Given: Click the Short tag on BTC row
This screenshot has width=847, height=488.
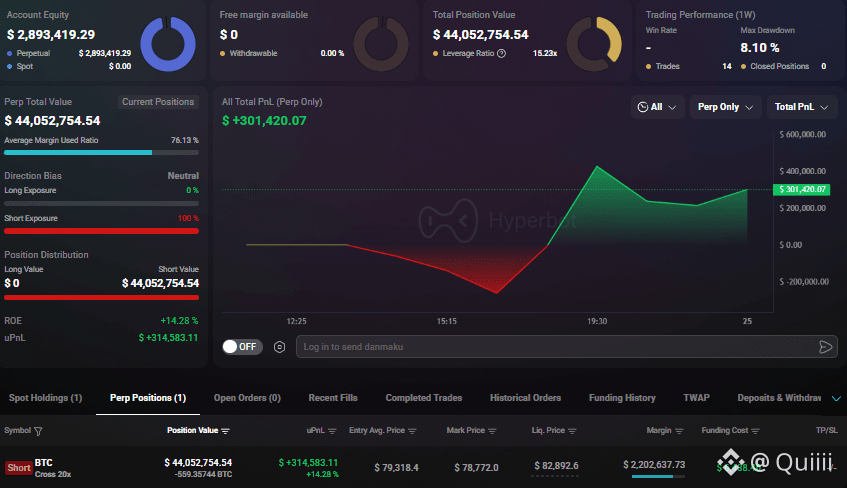Looking at the screenshot, I should [x=18, y=467].
